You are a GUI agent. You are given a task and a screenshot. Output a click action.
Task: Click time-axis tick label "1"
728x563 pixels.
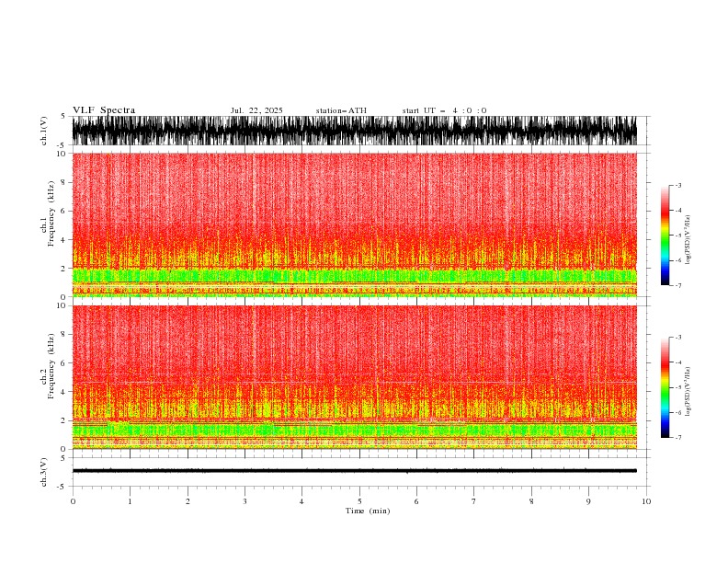pos(130,501)
